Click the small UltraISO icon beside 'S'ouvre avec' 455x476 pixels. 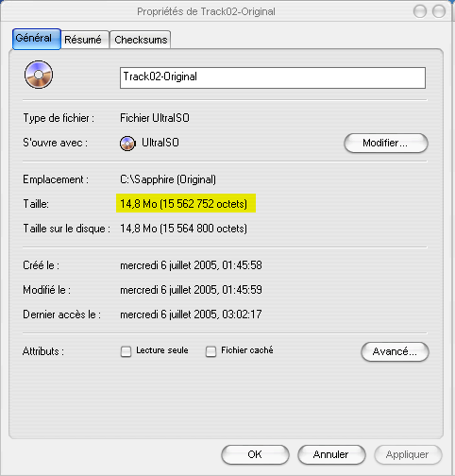coord(127,144)
